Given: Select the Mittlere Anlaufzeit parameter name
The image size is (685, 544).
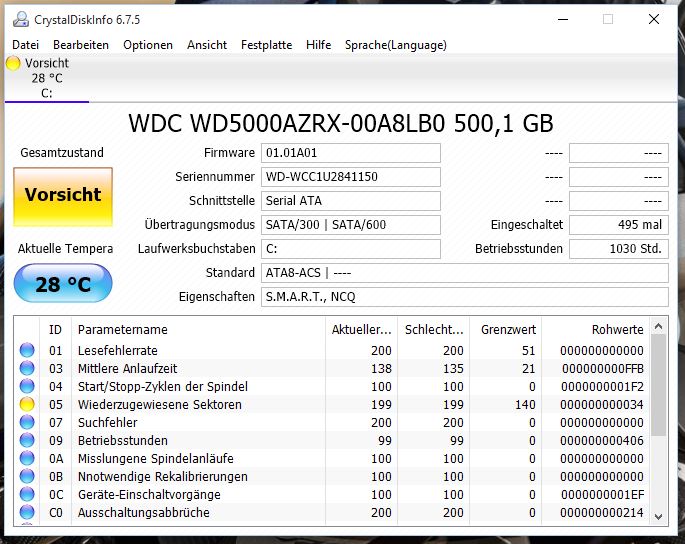Looking at the screenshot, I should (x=128, y=368).
